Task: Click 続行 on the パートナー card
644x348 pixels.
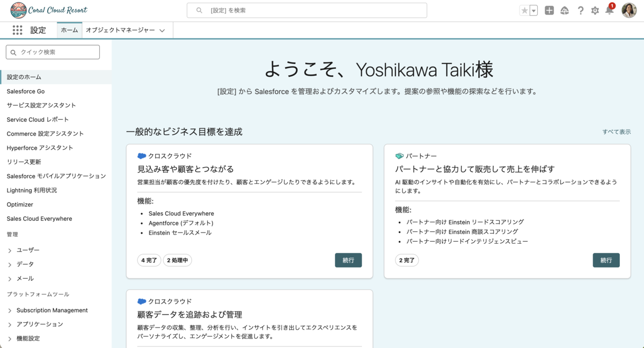Action: tap(606, 260)
